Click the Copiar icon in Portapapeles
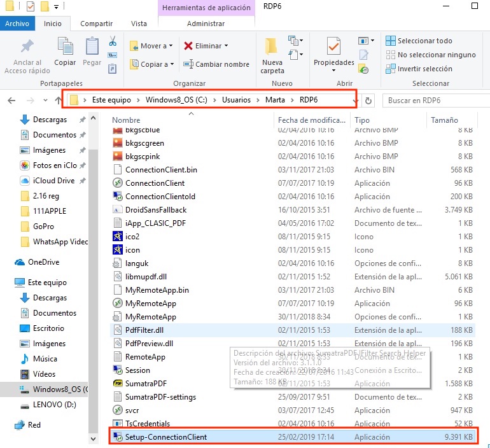This screenshot has width=490, height=448. tap(65, 48)
